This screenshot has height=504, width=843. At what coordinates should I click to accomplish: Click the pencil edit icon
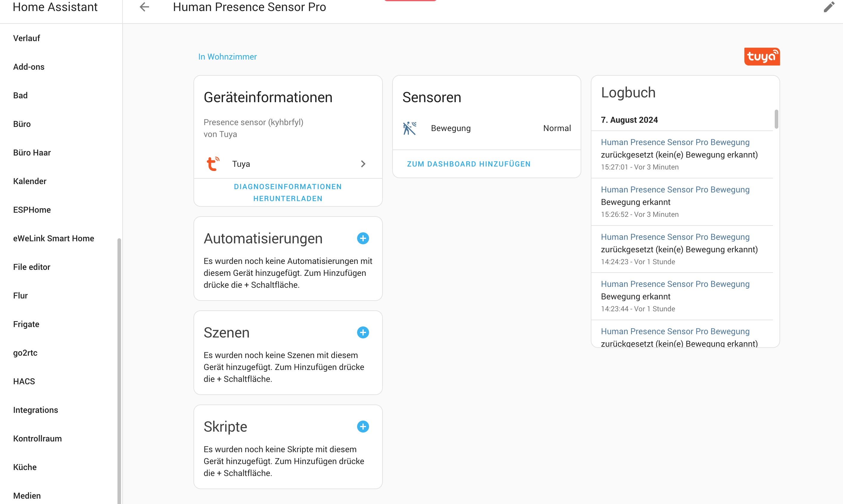pos(829,7)
